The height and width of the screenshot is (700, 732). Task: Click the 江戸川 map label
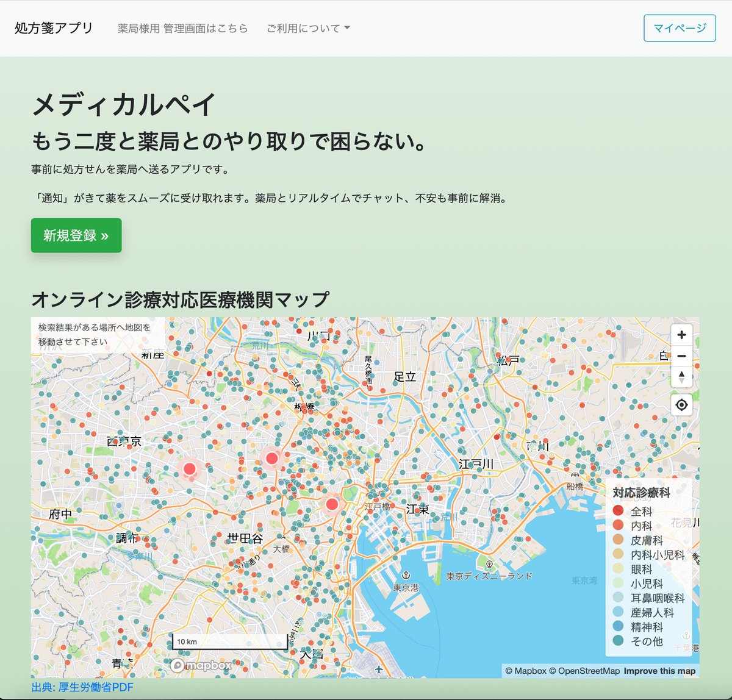point(476,464)
